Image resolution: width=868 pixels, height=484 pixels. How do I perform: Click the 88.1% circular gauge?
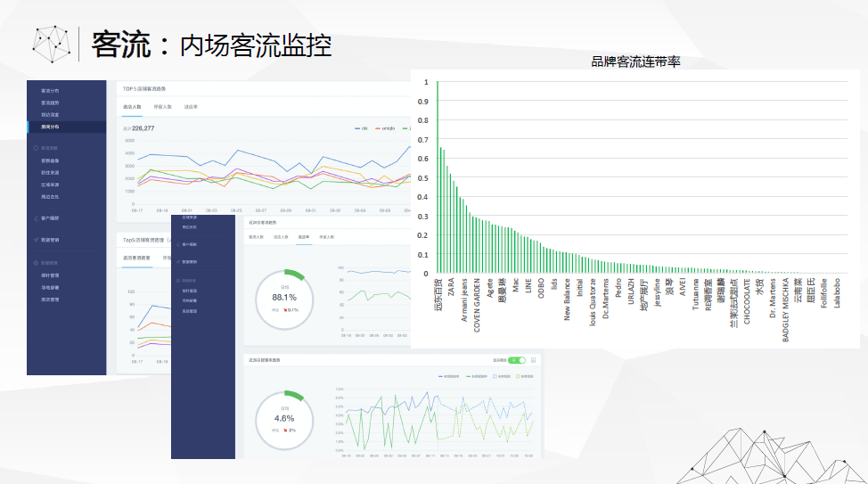[x=284, y=299]
